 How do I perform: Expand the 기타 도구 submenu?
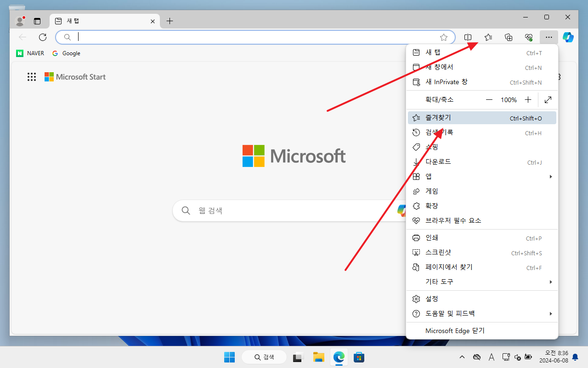[482, 282]
